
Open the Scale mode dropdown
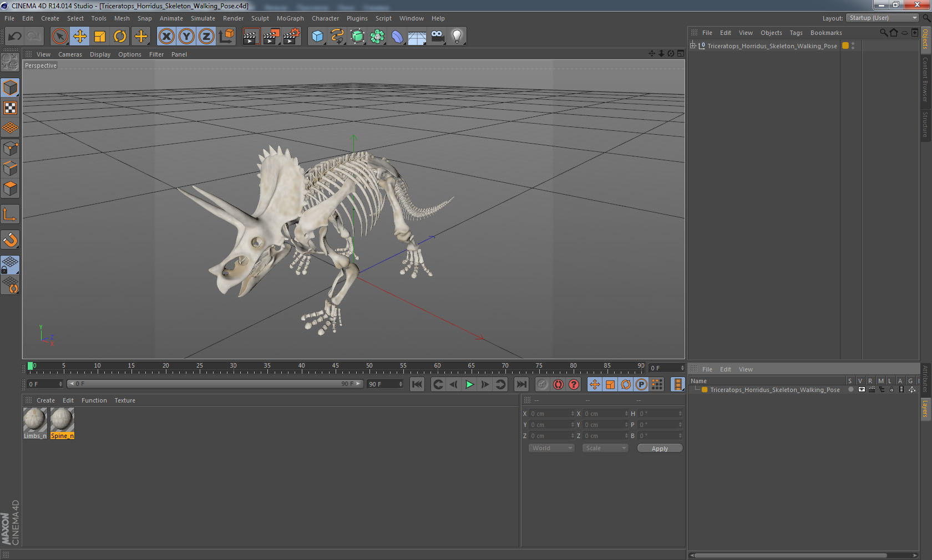pyautogui.click(x=605, y=448)
